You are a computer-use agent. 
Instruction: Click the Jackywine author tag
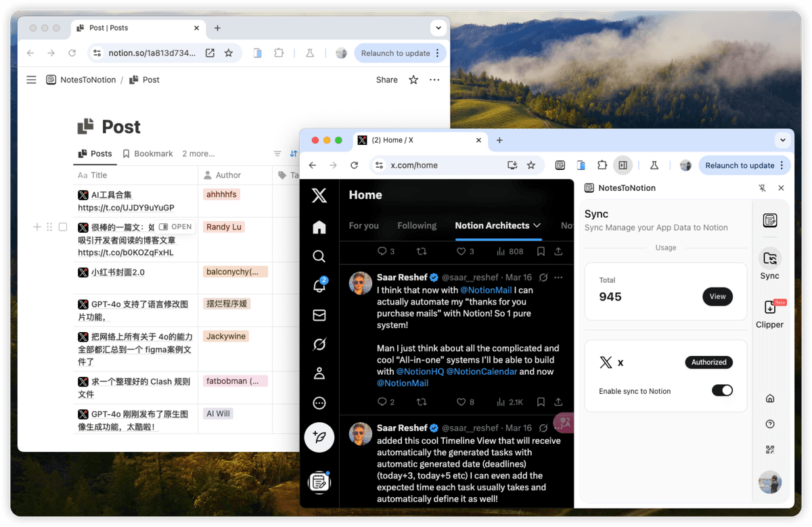(x=226, y=336)
